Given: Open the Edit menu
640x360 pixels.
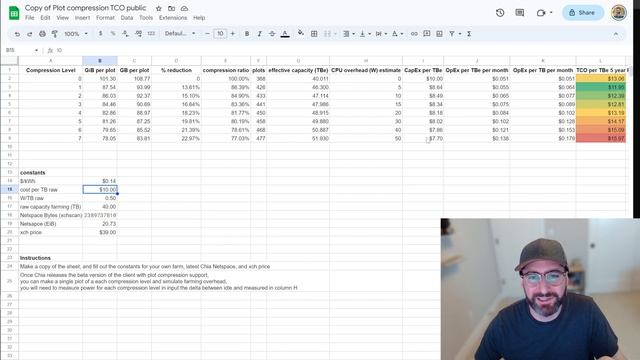Looking at the screenshot, I should 45,18.
